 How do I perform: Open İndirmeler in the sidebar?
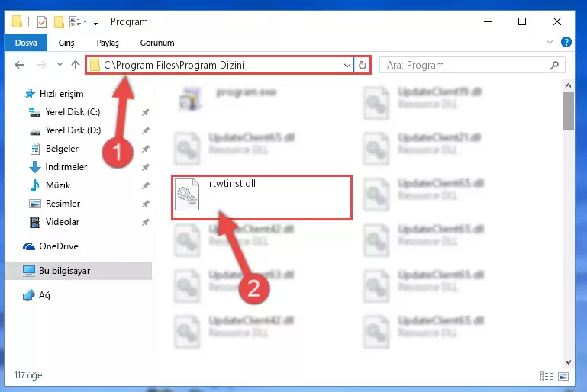[66, 167]
